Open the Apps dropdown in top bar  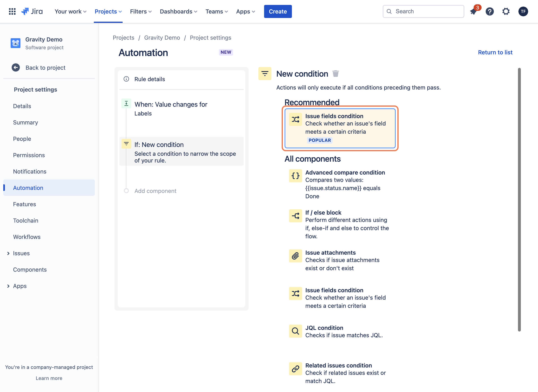pyautogui.click(x=246, y=11)
